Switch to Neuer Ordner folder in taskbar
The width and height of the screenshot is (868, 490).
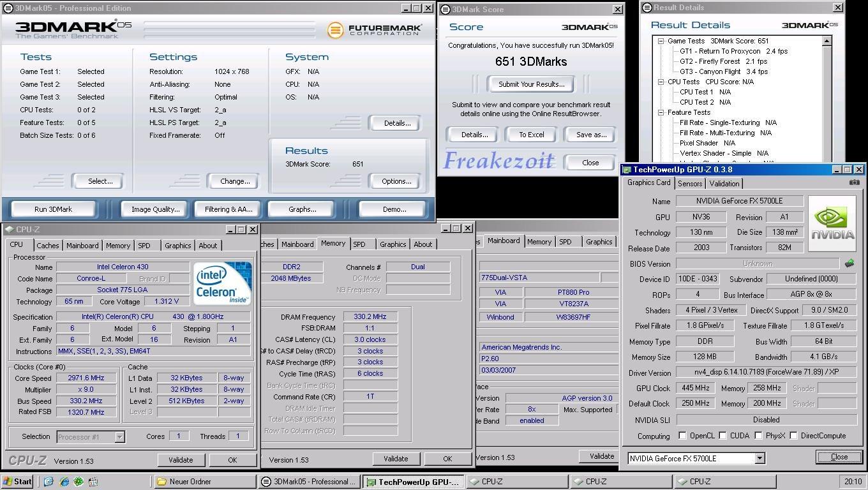pyautogui.click(x=205, y=482)
